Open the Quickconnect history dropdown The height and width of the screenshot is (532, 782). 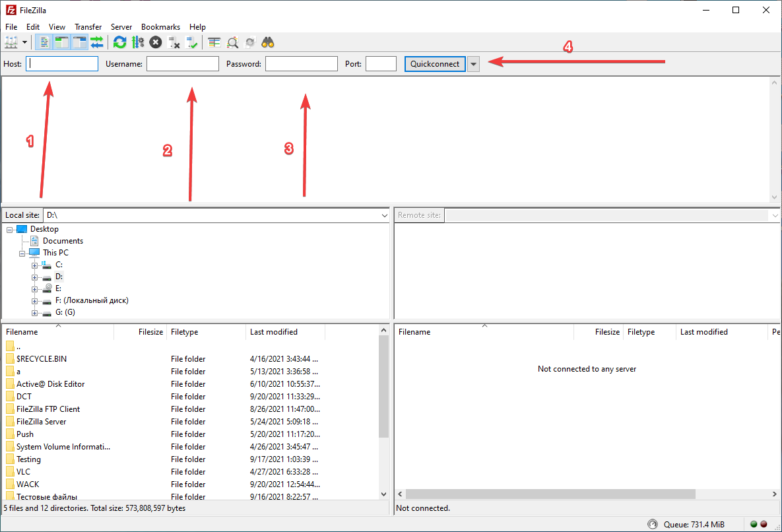pos(473,64)
